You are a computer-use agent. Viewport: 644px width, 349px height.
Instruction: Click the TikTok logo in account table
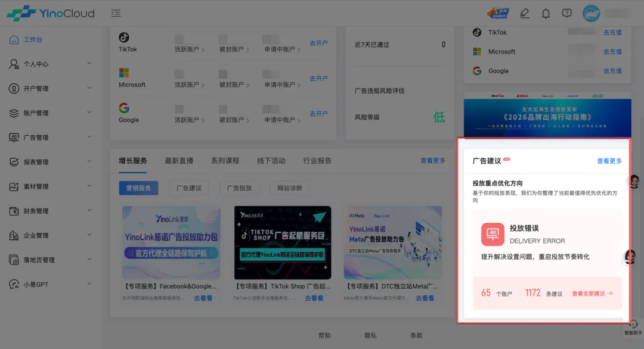pos(124,38)
